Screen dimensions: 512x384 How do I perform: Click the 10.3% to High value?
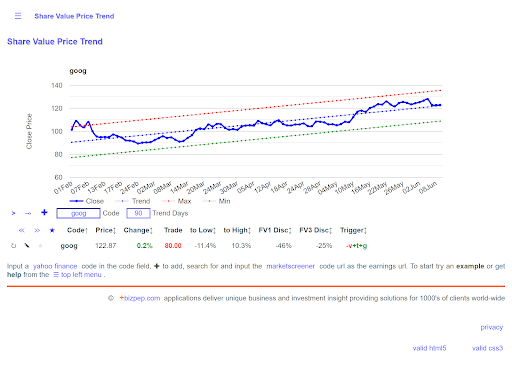tap(241, 246)
